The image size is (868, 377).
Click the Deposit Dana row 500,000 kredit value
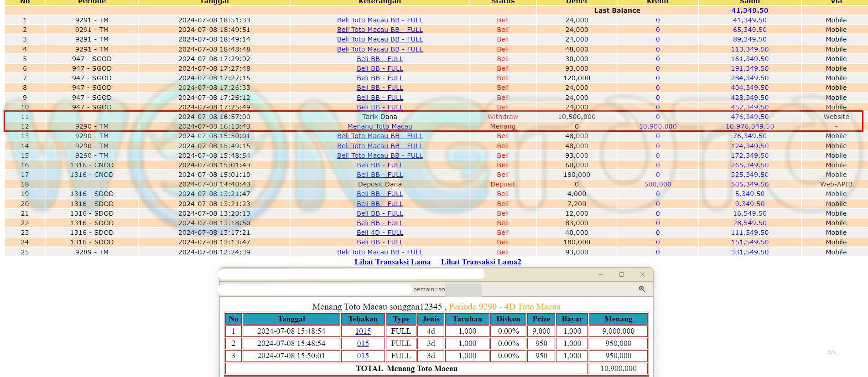(x=657, y=184)
